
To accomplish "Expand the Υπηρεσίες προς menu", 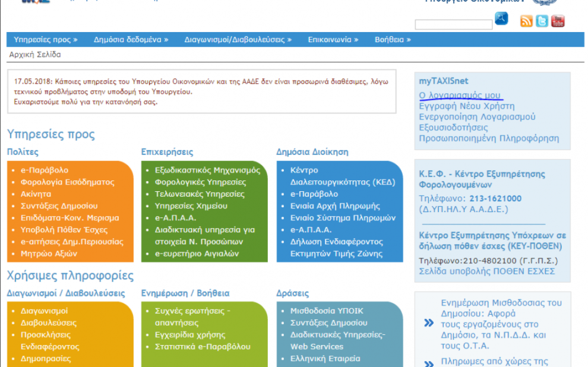I will pyautogui.click(x=46, y=40).
